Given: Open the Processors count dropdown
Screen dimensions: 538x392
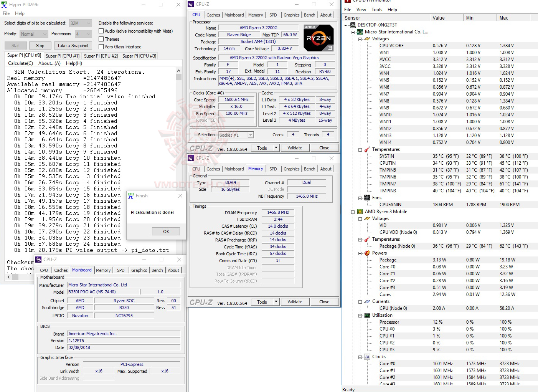Looking at the screenshot, I should coord(83,34).
